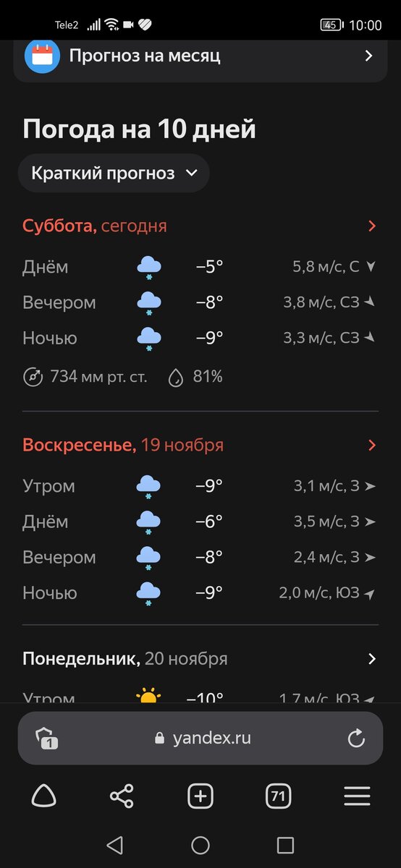Reload the yandex.ru page
Viewport: 401px width, 868px height.
coord(356,738)
